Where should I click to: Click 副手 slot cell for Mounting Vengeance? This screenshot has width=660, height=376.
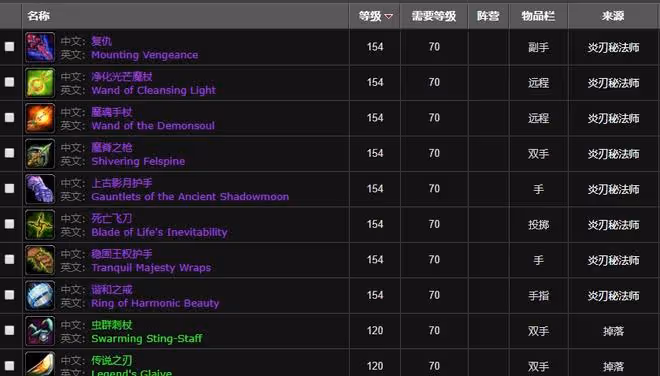(x=538, y=47)
